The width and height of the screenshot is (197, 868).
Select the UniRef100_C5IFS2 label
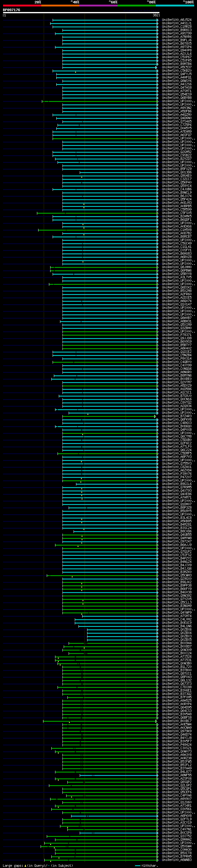tap(177, 555)
